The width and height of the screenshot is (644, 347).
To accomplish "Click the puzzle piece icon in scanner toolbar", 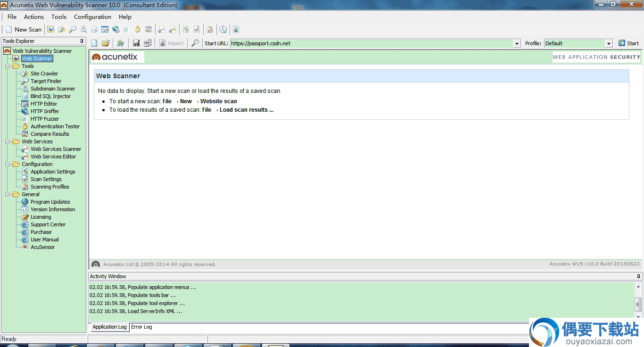I will (121, 43).
